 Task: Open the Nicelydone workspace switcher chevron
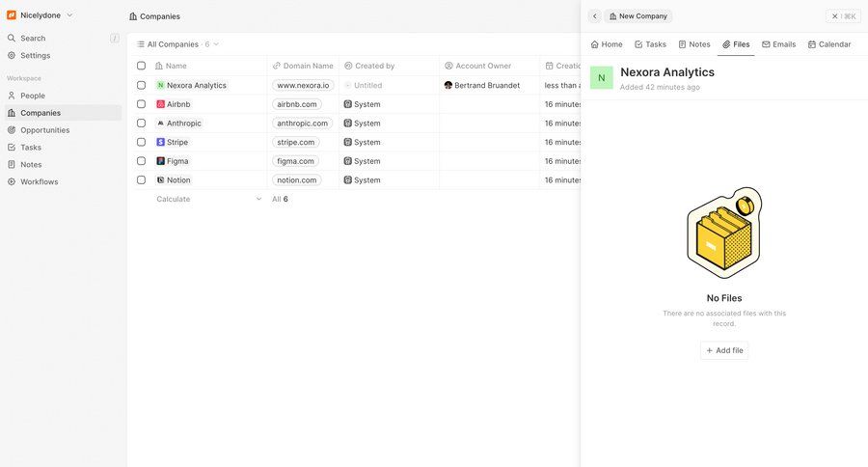pos(69,15)
